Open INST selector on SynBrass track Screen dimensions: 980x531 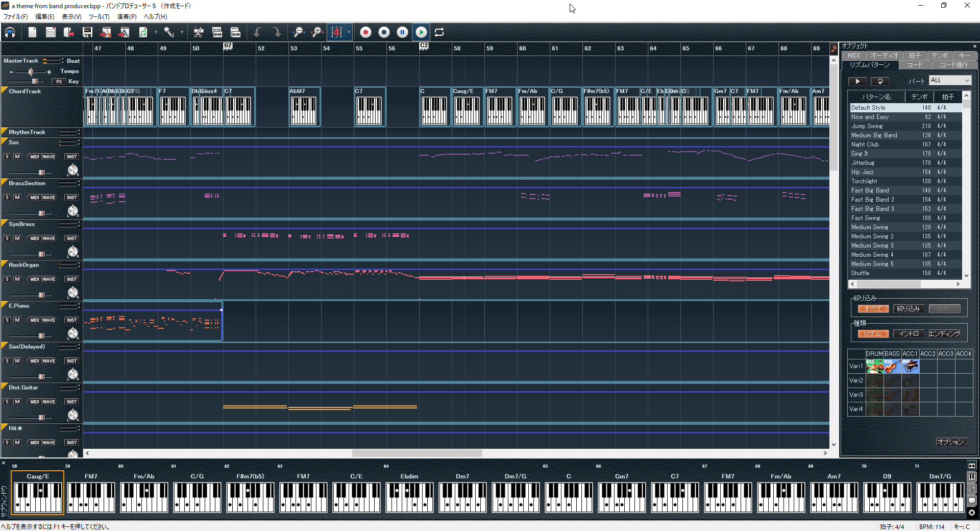(x=71, y=238)
